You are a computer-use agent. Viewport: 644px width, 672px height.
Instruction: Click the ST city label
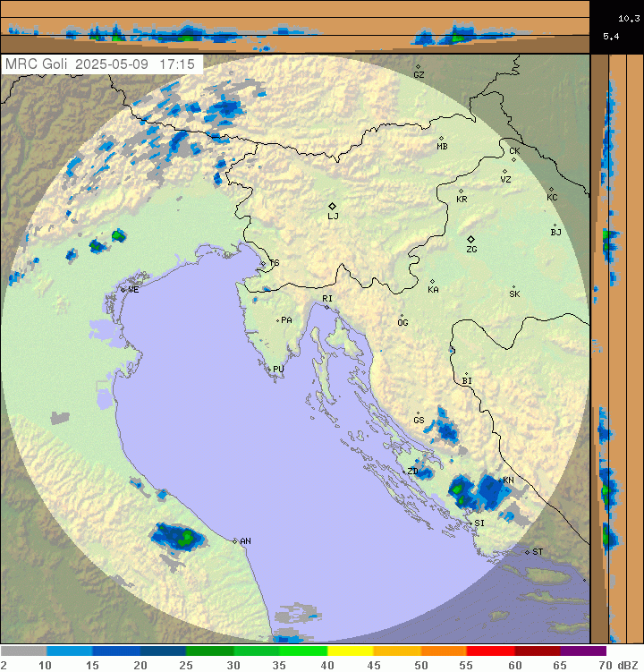pyautogui.click(x=538, y=552)
